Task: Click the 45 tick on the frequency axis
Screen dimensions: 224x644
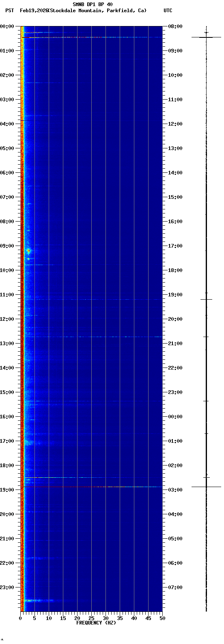Action: click(148, 618)
